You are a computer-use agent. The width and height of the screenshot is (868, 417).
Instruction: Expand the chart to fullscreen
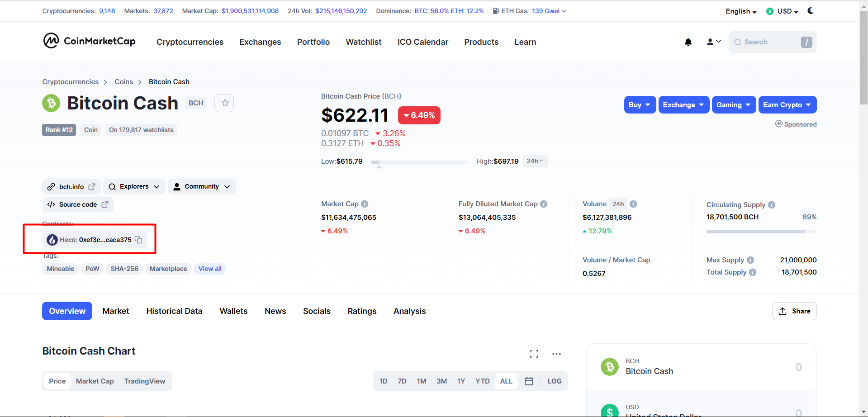click(x=534, y=354)
